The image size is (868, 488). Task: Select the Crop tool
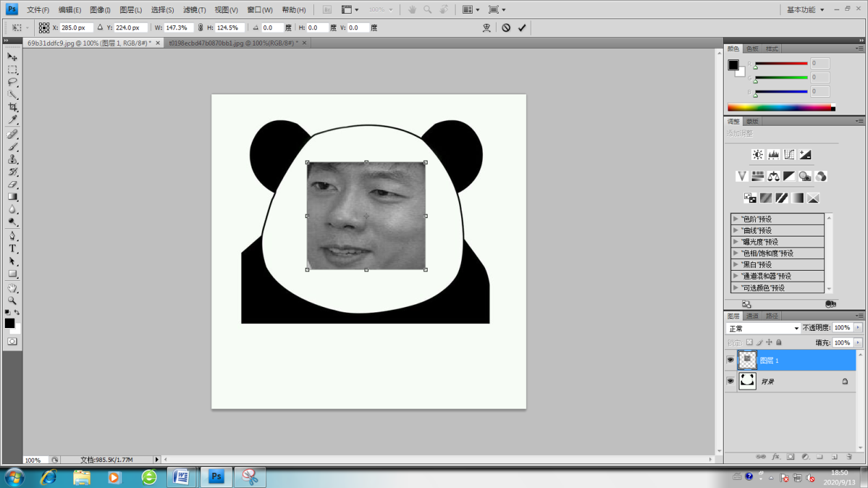pyautogui.click(x=12, y=108)
